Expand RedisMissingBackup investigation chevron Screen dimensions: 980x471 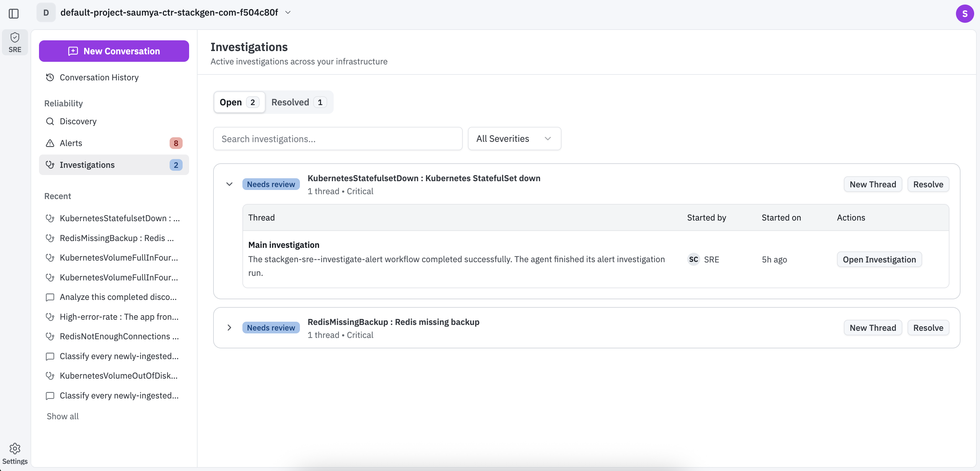tap(229, 328)
